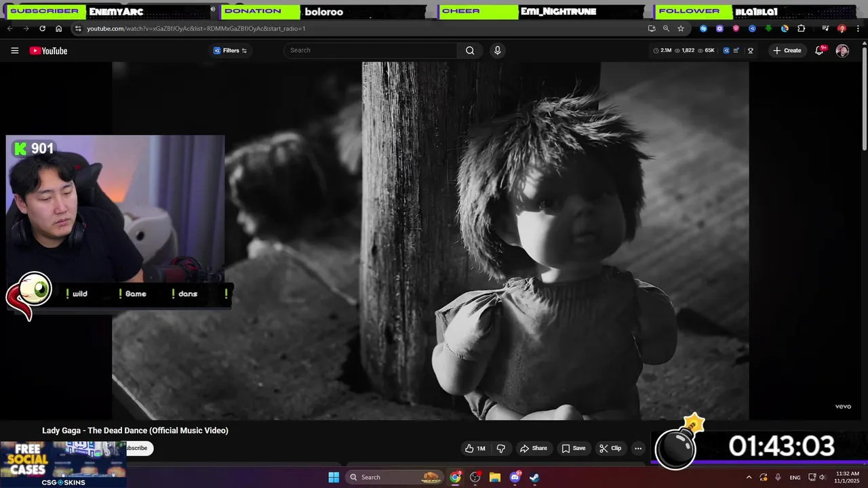The height and width of the screenshot is (488, 868).
Task: Open the browser home page button
Action: (x=58, y=28)
